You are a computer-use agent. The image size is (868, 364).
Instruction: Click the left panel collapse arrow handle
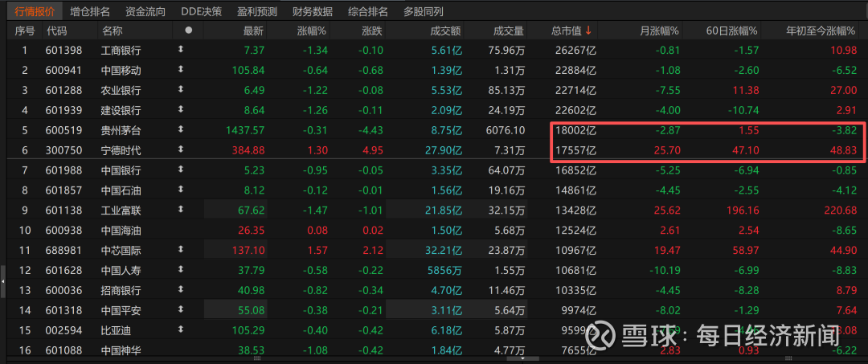pos(2,281)
